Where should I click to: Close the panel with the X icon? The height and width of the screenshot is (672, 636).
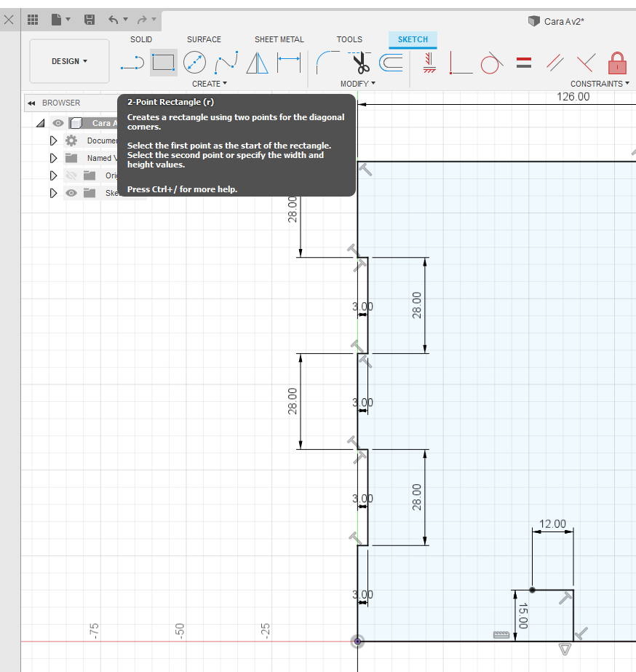click(x=9, y=20)
